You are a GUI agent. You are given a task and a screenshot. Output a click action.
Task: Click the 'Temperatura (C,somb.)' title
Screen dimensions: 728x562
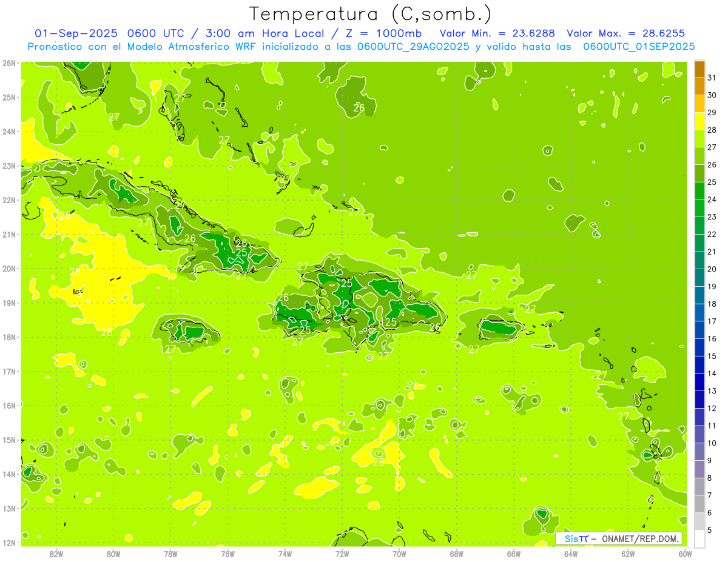[371, 14]
